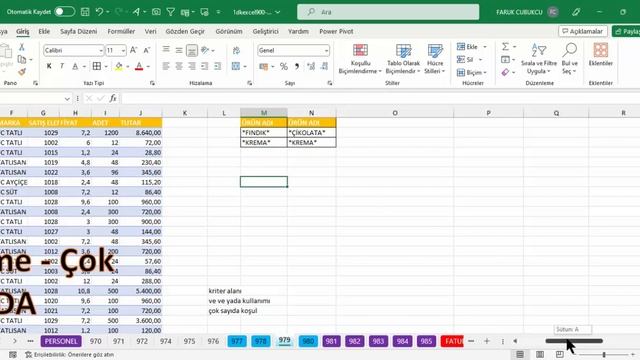Increase font size with the large A icon
Viewport: 640px width, 360px height.
(x=133, y=50)
